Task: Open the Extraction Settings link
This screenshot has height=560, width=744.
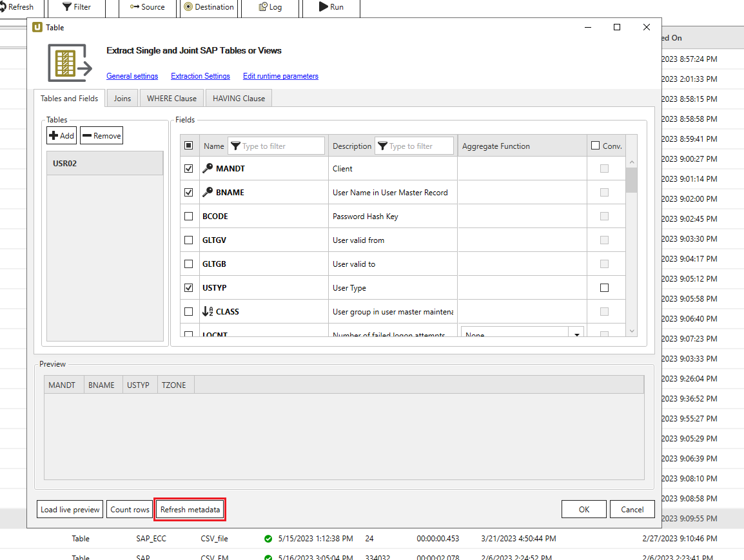Action: click(200, 75)
